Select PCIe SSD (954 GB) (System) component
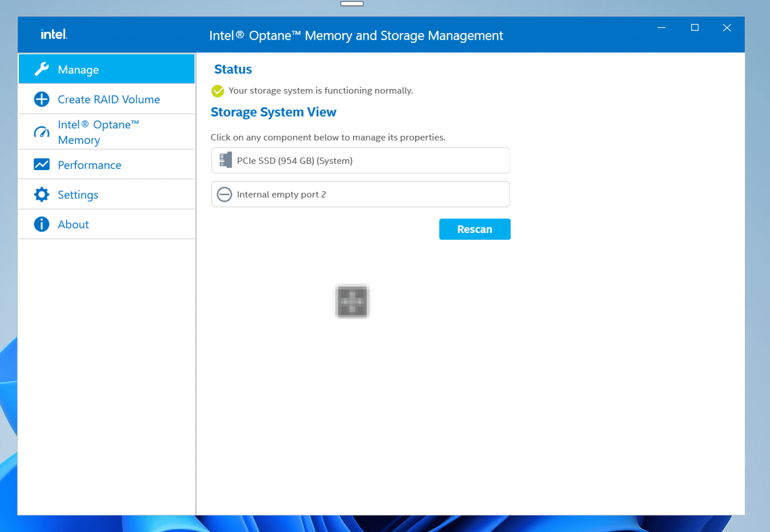This screenshot has width=770, height=532. coord(361,160)
